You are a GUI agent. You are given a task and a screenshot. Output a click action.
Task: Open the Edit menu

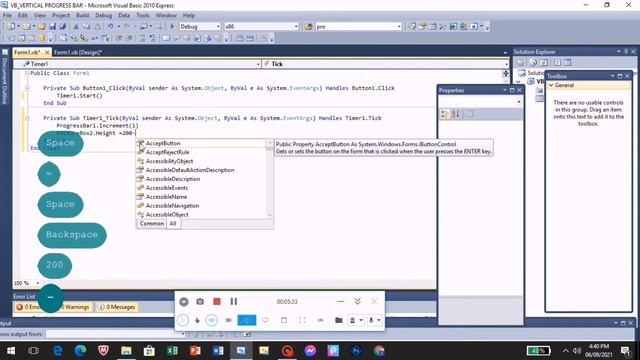click(23, 16)
